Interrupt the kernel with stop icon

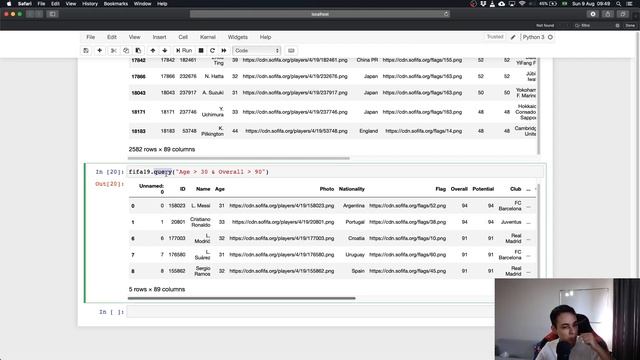pyautogui.click(x=201, y=51)
